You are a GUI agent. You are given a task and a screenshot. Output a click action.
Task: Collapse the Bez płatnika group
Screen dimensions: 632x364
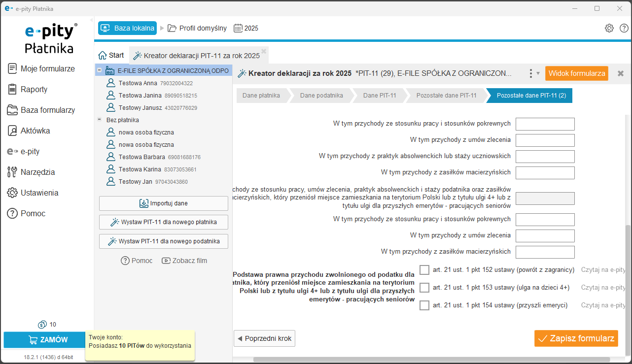[99, 120]
